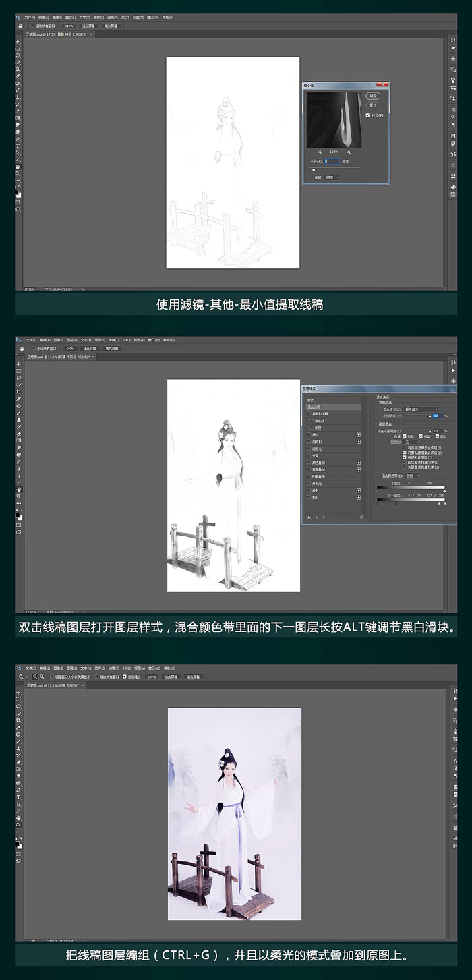Add another 渐变叠加 effect with its plus icon

coord(359,469)
